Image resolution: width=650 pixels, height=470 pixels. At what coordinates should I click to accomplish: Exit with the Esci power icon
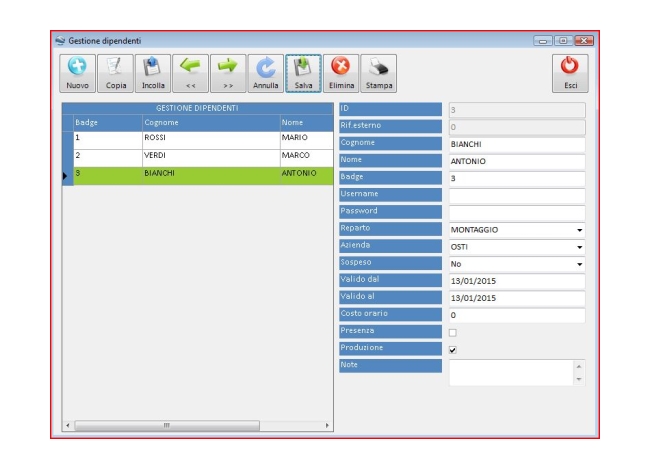click(570, 73)
